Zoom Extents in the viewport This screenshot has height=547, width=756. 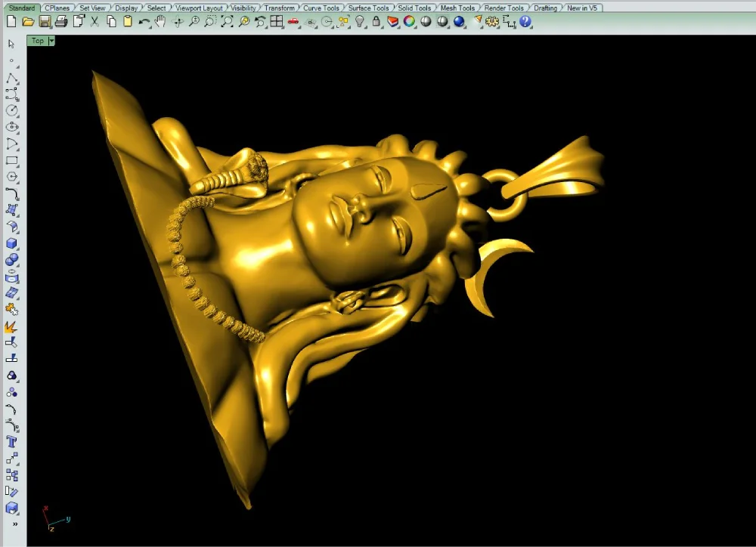pyautogui.click(x=227, y=21)
